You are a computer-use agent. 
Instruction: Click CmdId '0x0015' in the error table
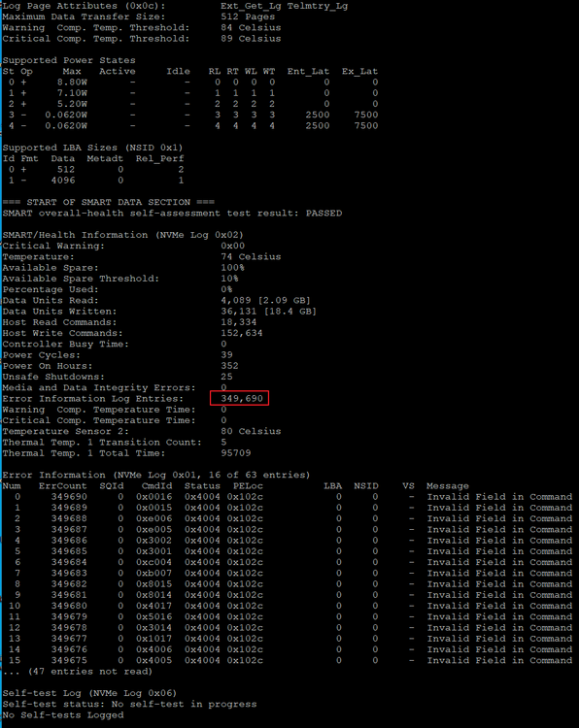pos(153,508)
